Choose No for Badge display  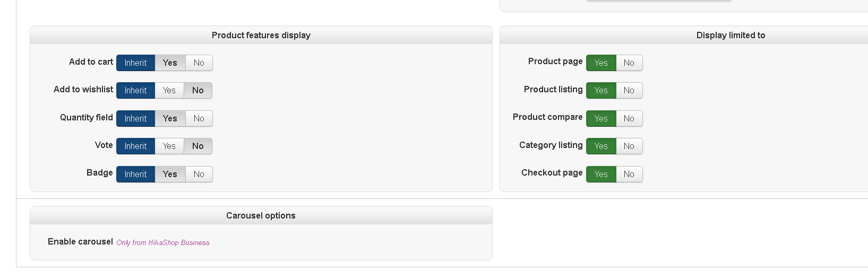199,174
